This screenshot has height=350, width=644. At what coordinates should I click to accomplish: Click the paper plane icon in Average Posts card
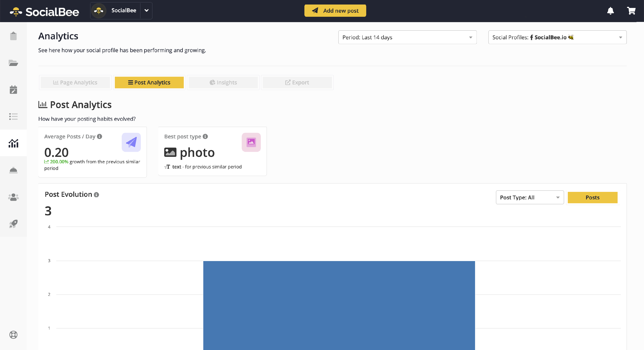pos(131,142)
